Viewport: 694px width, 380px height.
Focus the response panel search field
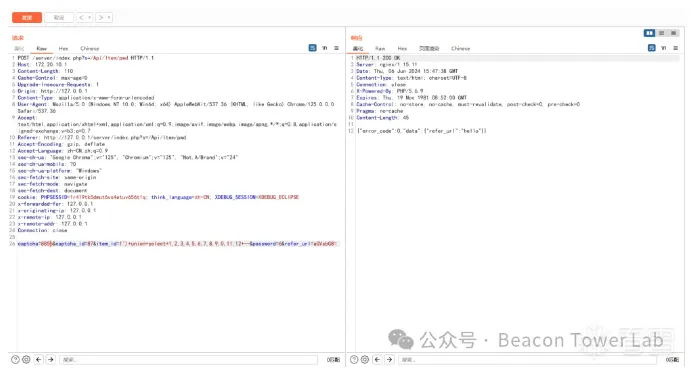point(527,360)
